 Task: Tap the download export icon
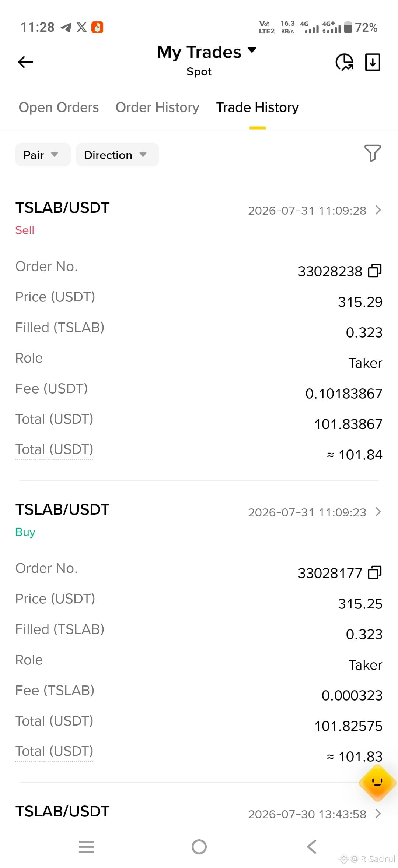[373, 62]
